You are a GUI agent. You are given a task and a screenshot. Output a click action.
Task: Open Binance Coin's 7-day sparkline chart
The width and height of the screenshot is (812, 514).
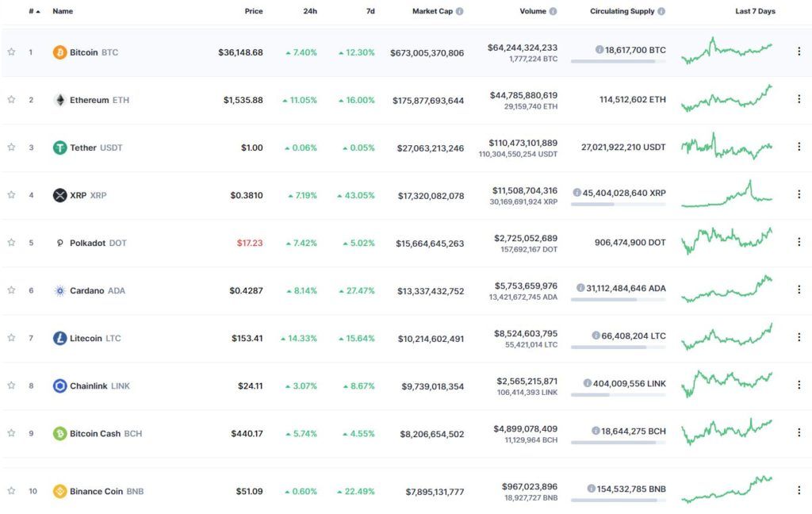pos(726,489)
